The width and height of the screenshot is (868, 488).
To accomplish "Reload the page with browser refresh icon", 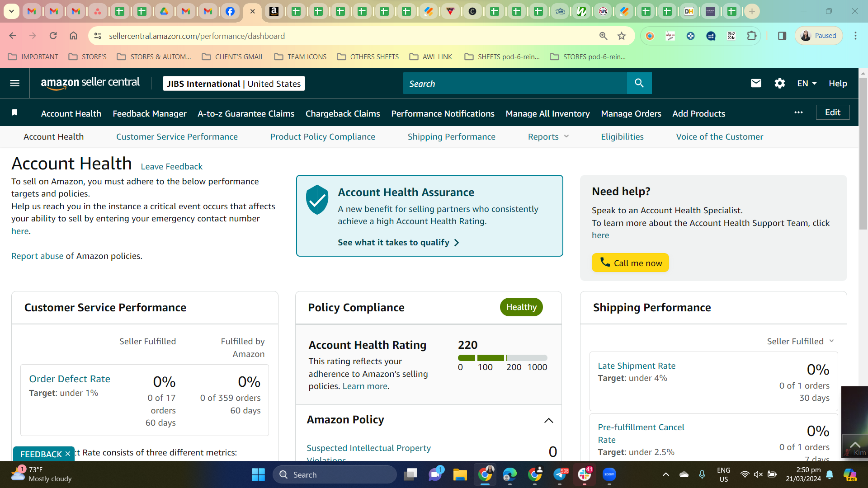I will pos(53,36).
